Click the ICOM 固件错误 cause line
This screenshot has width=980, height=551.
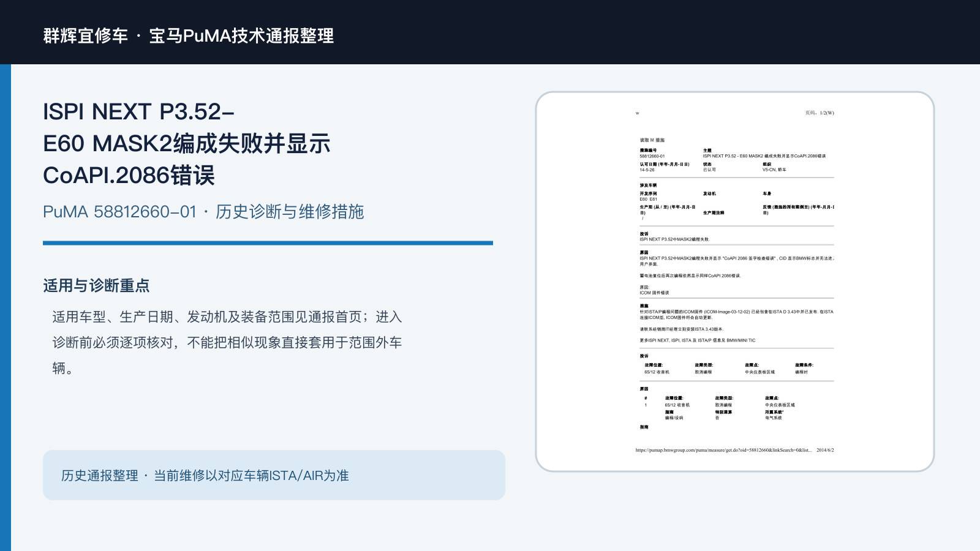pos(654,293)
